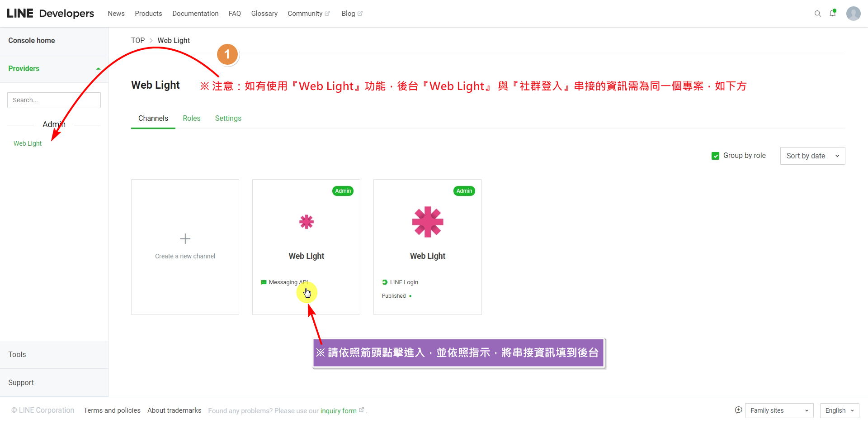Viewport: 868px width, 424px height.
Task: Switch to the Settings tab
Action: pos(228,118)
